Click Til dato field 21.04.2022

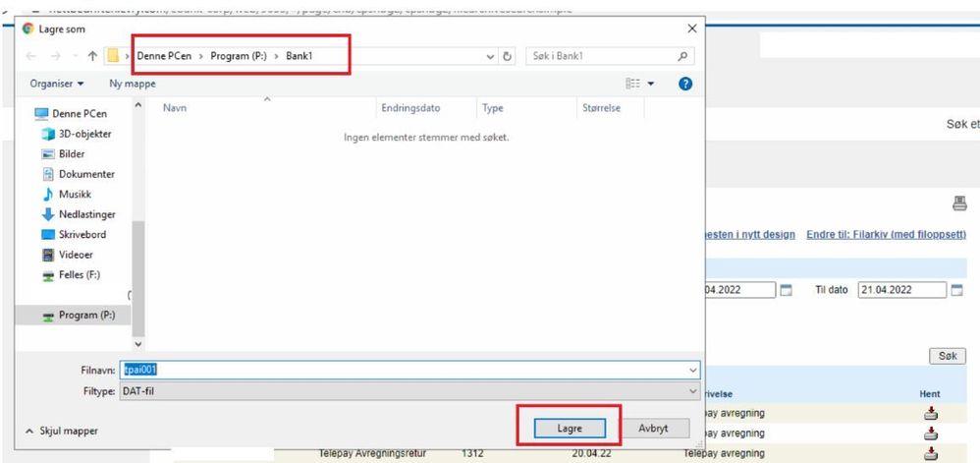901,290
